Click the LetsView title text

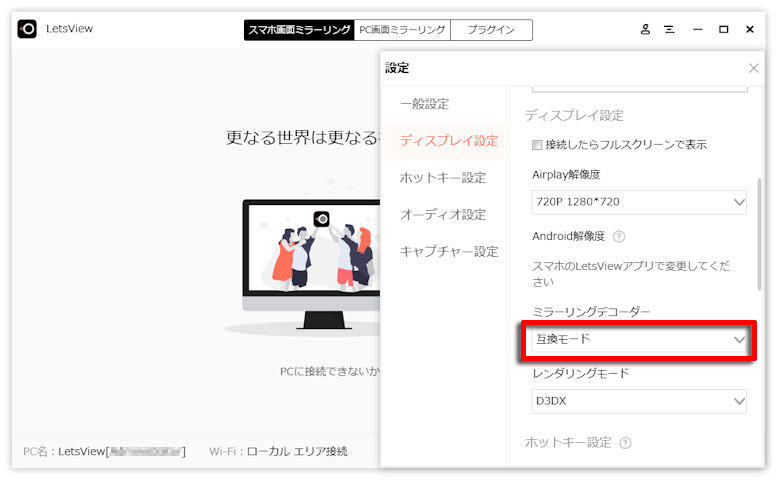69,29
